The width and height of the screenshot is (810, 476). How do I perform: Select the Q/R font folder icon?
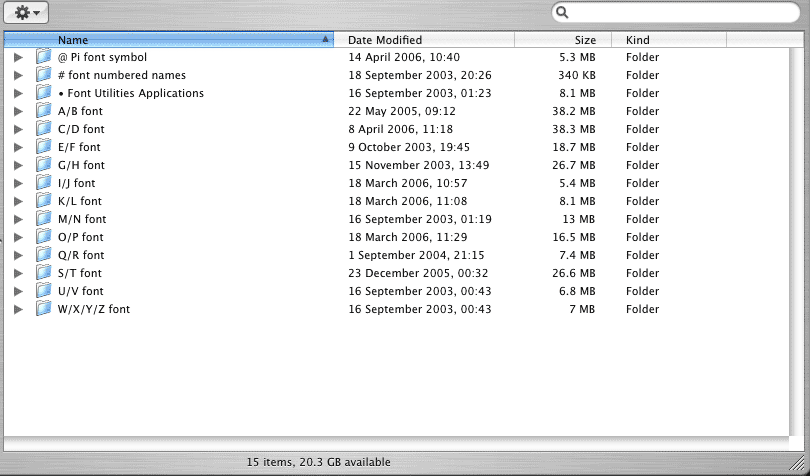click(44, 255)
